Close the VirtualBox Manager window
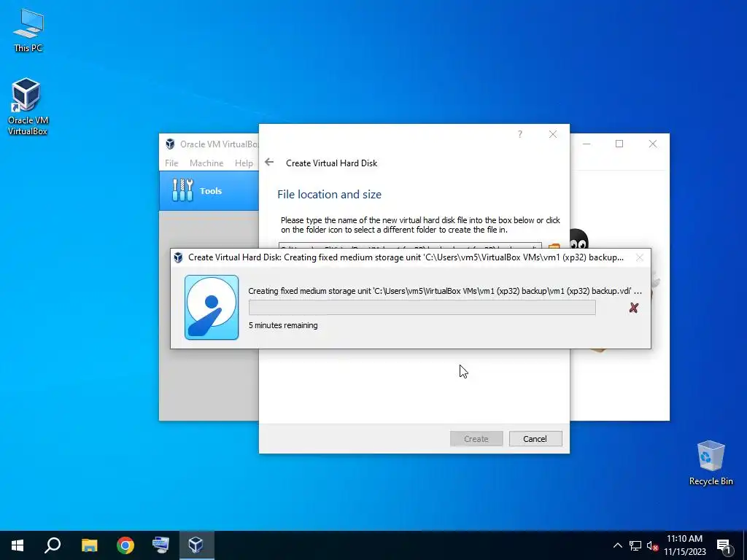This screenshot has height=560, width=747. tap(653, 144)
